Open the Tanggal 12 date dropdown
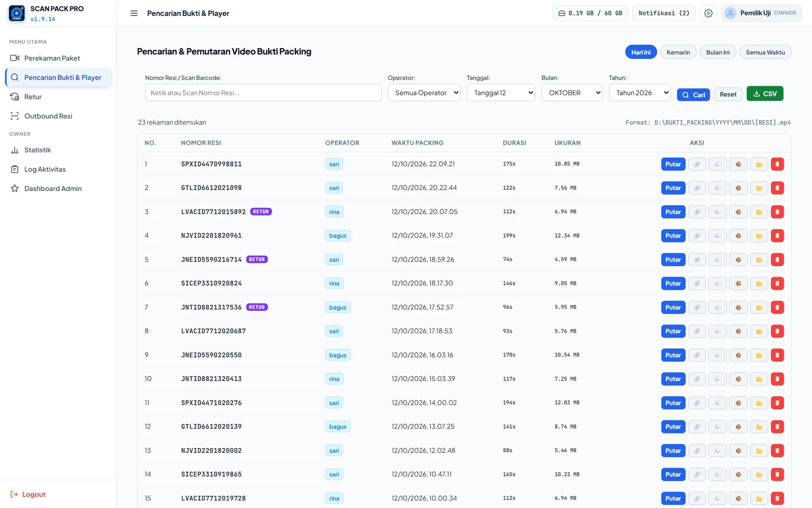The image size is (812, 508). [501, 92]
